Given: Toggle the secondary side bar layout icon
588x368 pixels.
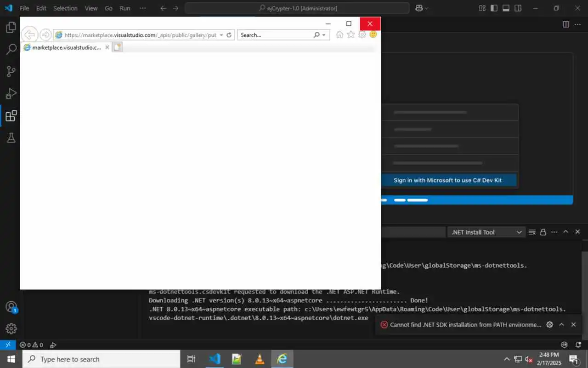Looking at the screenshot, I should (x=518, y=8).
